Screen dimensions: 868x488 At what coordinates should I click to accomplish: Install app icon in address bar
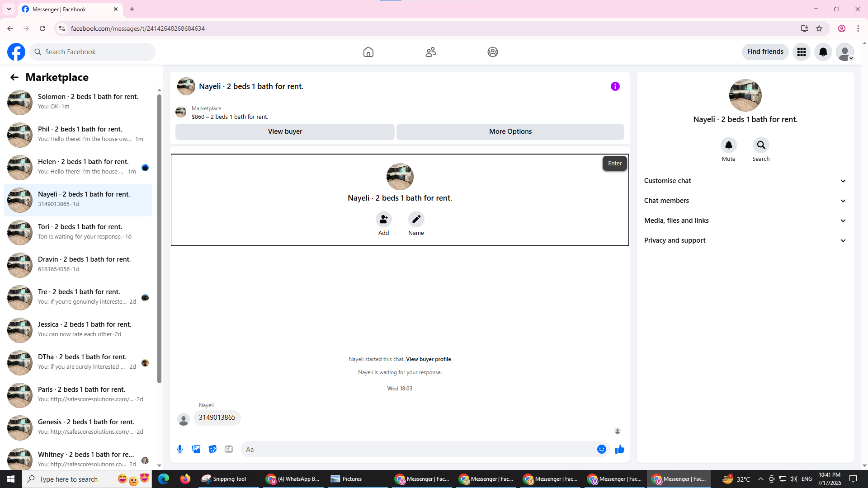pos(805,28)
